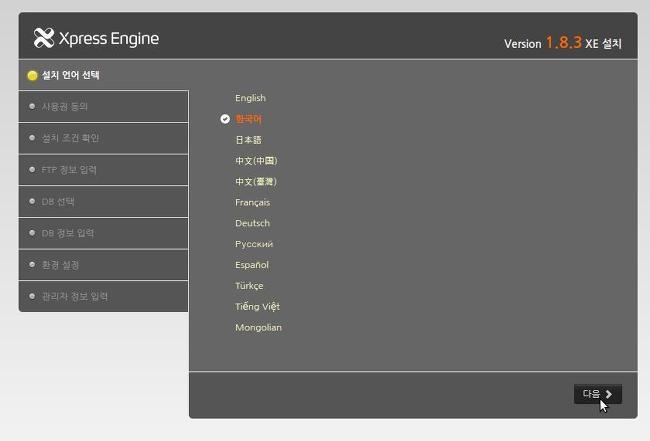Screen dimensions: 650x441
Task: Go to 환경 설정 step
Action: coord(104,265)
